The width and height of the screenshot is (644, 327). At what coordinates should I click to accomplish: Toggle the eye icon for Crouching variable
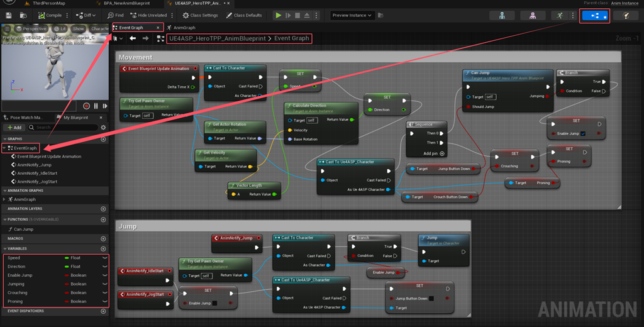click(105, 292)
